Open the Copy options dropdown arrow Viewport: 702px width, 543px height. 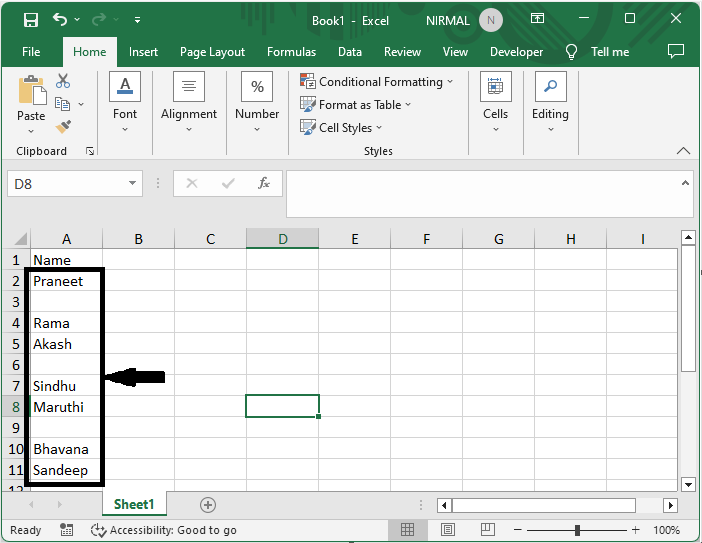click(81, 104)
